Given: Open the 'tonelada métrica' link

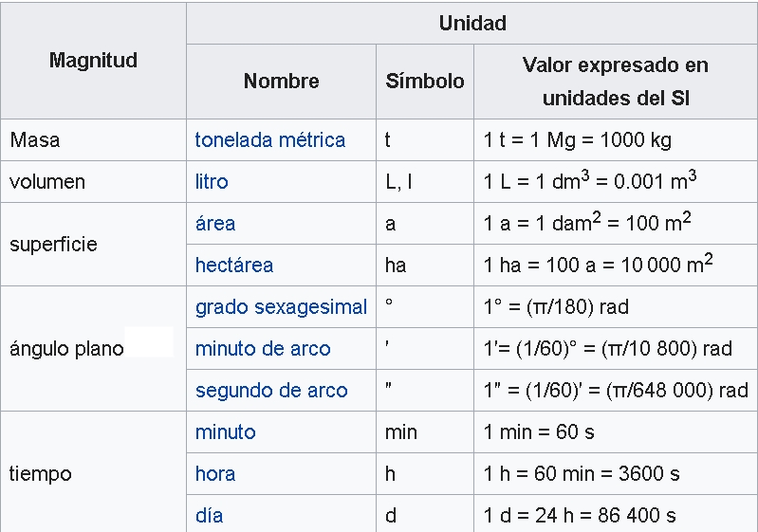Looking at the screenshot, I should tap(269, 140).
